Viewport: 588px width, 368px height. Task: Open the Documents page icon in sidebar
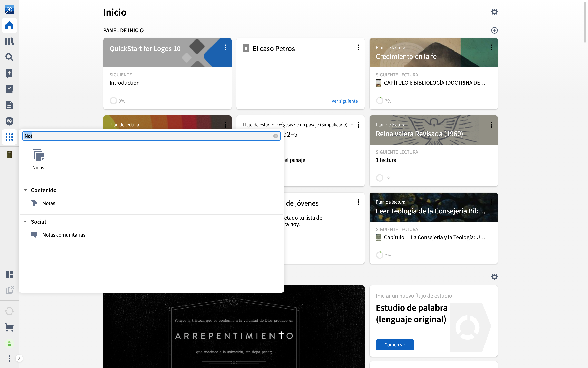pos(9,105)
